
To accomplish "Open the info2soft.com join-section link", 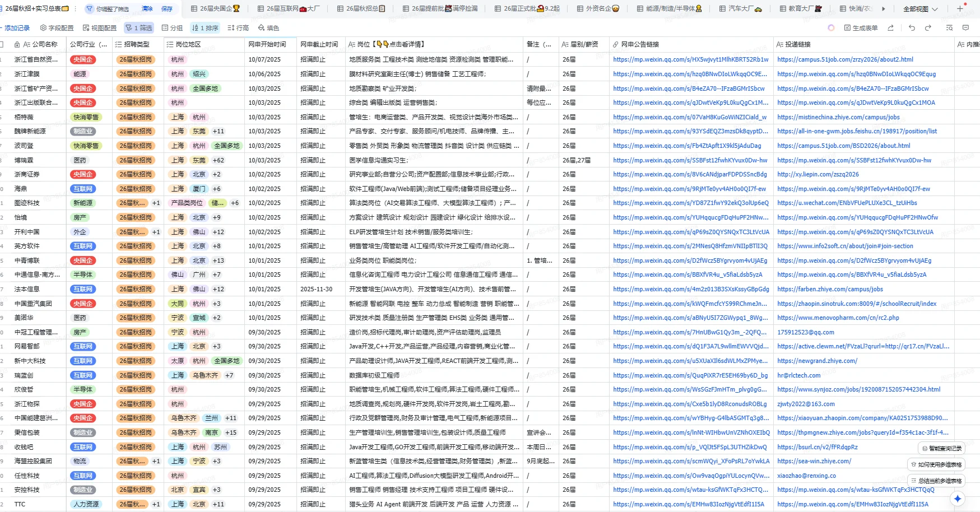I will [x=845, y=246].
